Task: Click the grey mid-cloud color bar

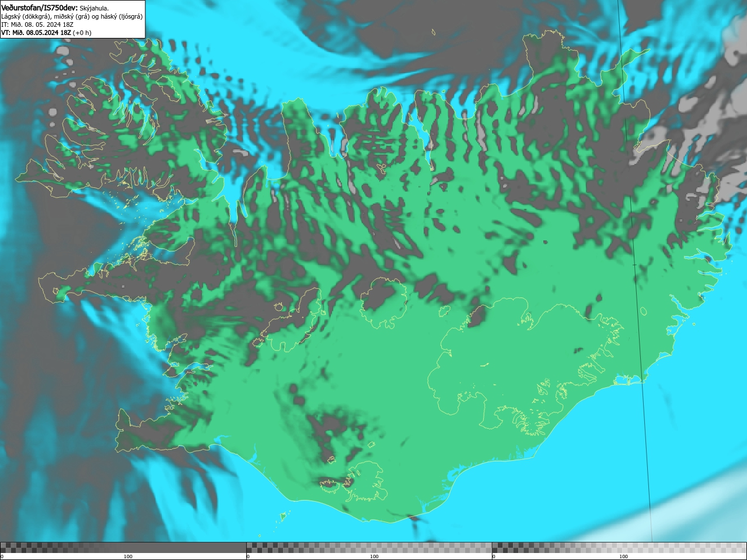Action: (369, 548)
